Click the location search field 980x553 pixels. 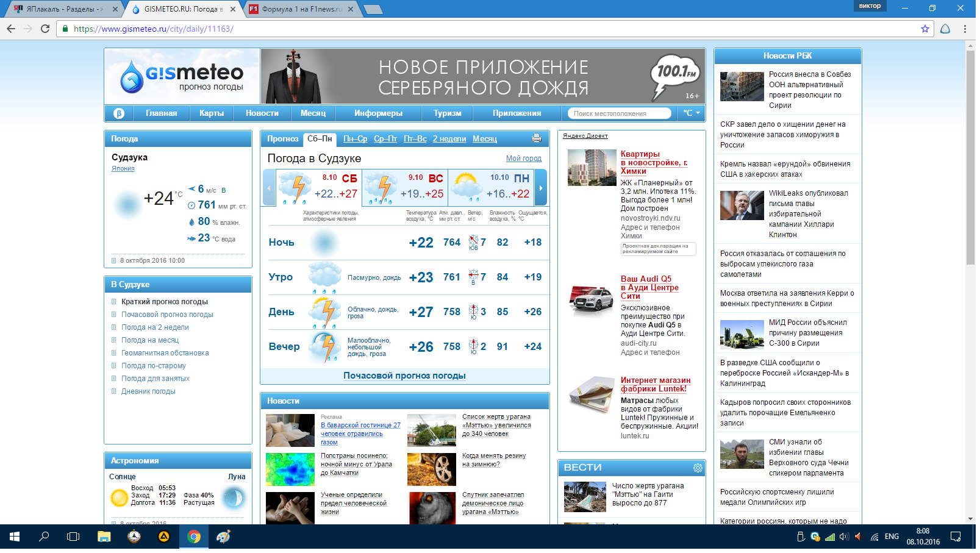(x=619, y=113)
